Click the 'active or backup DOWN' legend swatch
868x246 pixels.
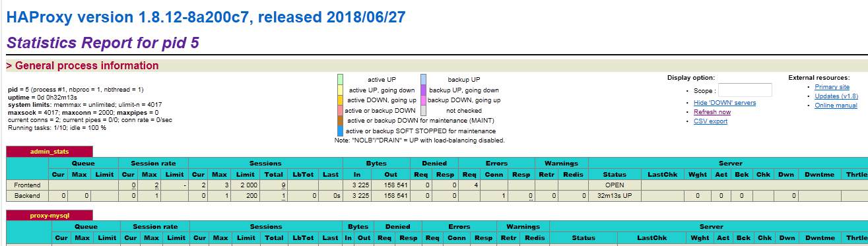pos(340,111)
